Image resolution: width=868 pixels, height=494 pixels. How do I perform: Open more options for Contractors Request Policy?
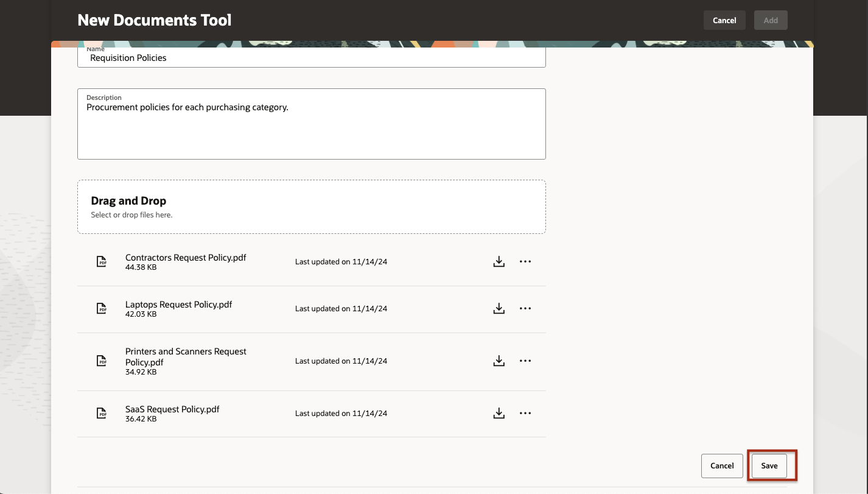coord(525,262)
